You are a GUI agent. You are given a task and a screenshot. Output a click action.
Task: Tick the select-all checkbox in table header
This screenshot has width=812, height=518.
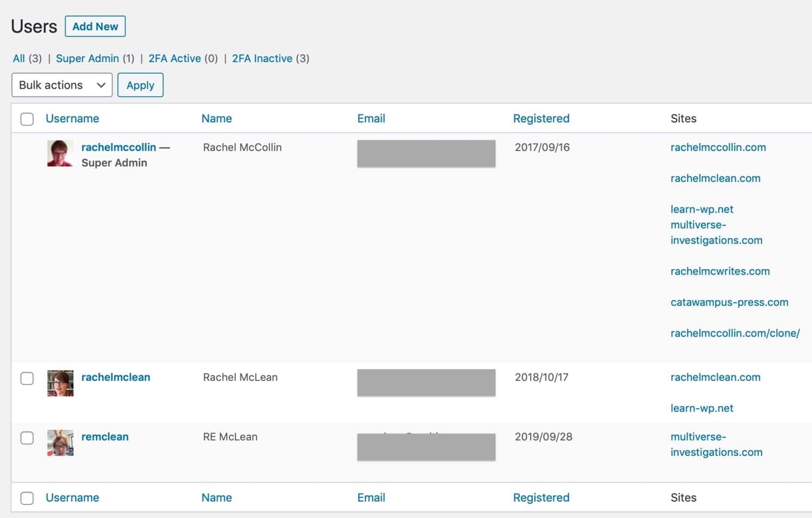27,119
